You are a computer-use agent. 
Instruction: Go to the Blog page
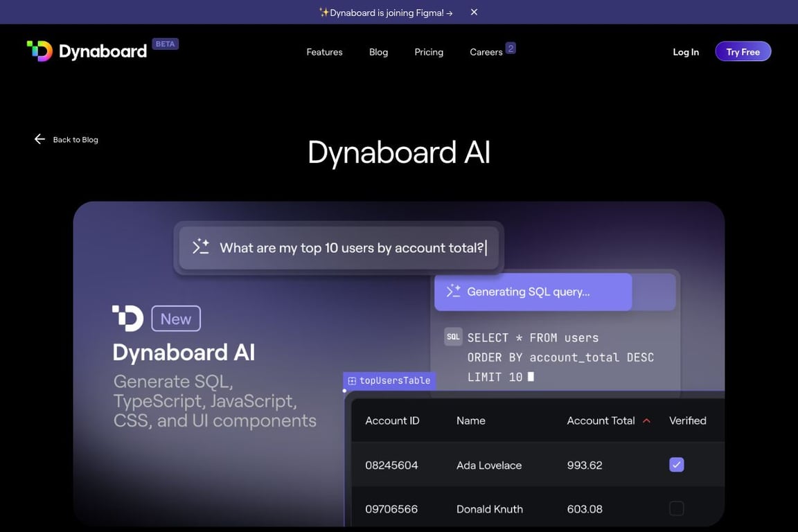tap(378, 52)
